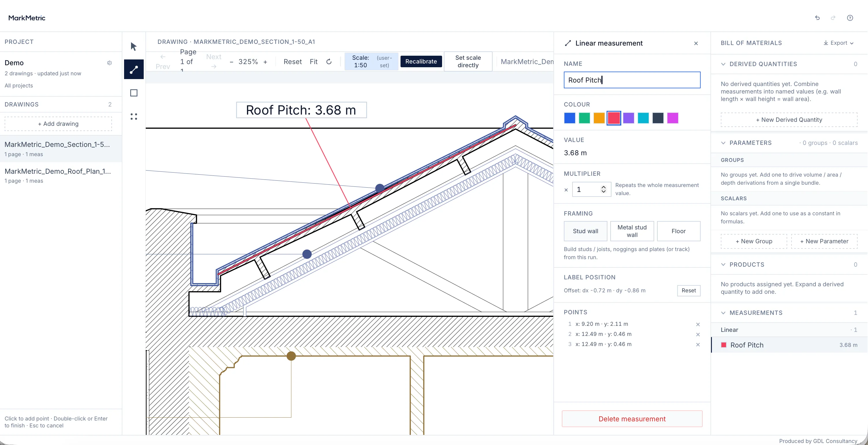Viewport: 868px width, 445px height.
Task: Open Demo project settings gear
Action: 110,63
